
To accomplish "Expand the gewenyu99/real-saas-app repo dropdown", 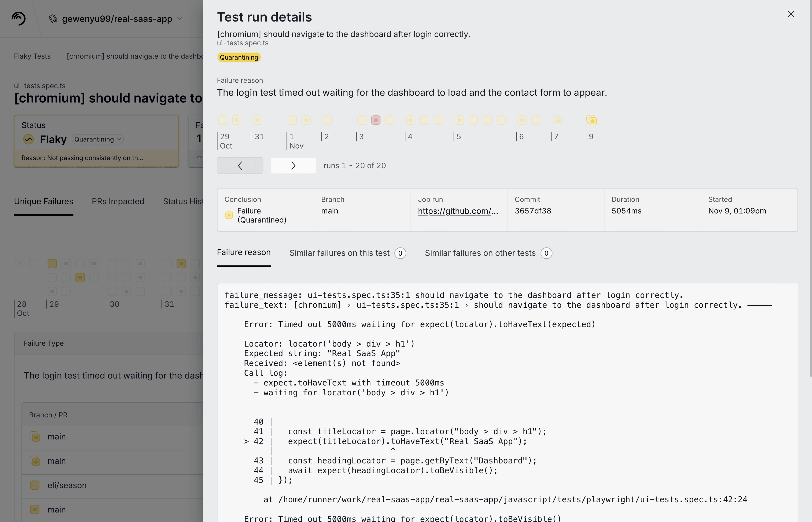I will [x=180, y=19].
